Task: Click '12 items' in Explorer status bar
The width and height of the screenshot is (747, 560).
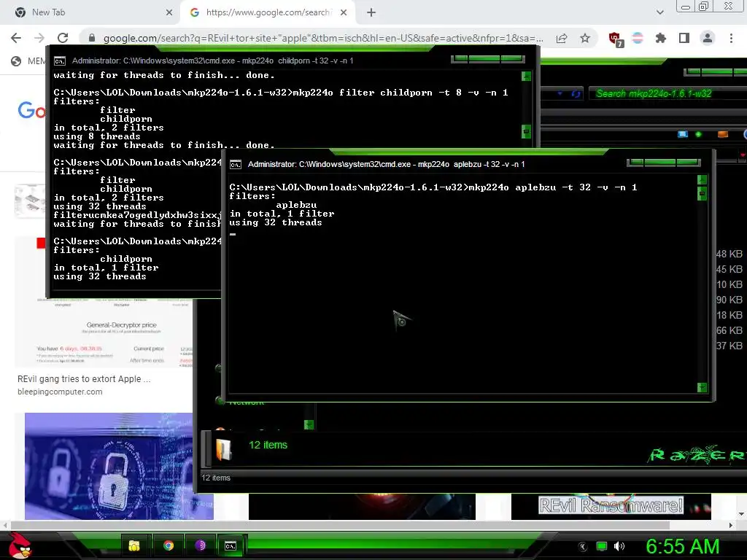Action: pyautogui.click(x=216, y=478)
